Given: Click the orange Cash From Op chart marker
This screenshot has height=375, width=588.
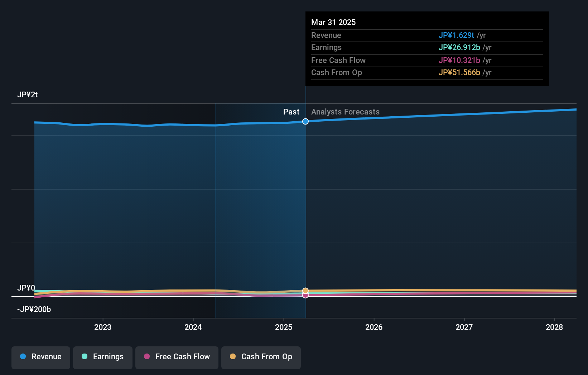Looking at the screenshot, I should point(305,290).
